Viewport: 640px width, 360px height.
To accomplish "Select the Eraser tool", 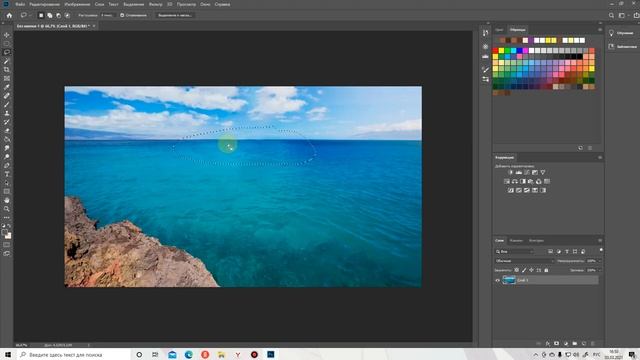I will pyautogui.click(x=7, y=131).
